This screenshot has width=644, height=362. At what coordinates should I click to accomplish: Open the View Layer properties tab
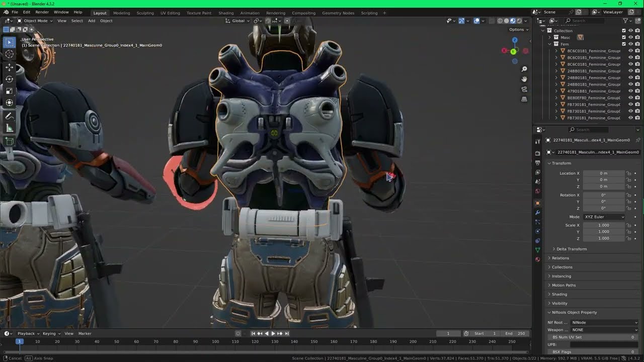[537, 172]
